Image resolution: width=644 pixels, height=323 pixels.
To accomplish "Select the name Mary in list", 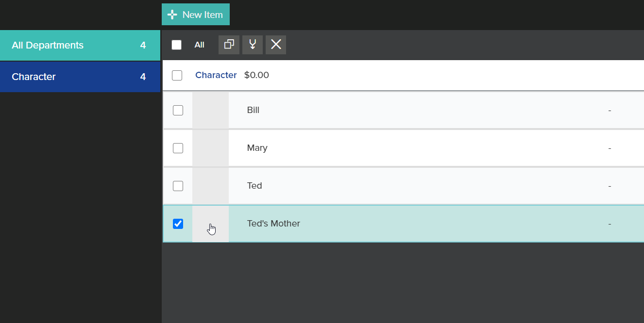I will pos(257,148).
